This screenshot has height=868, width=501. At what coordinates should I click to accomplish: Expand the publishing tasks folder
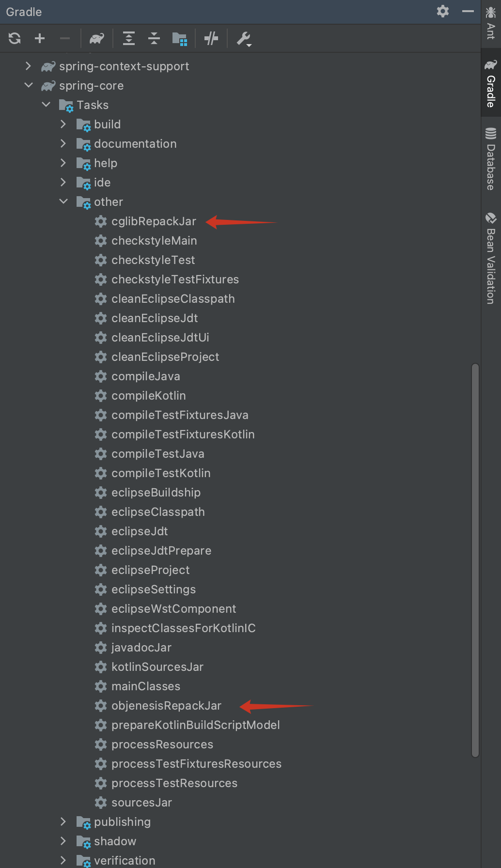(x=63, y=821)
